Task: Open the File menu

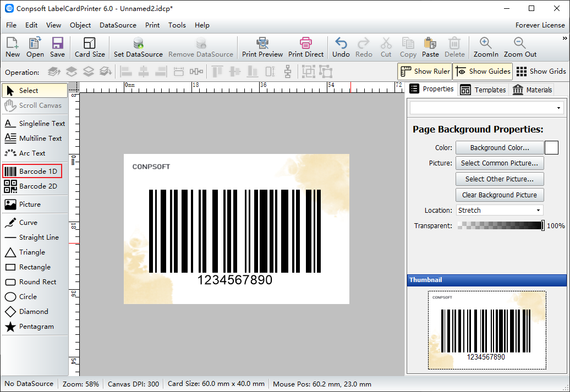Action: [11, 25]
